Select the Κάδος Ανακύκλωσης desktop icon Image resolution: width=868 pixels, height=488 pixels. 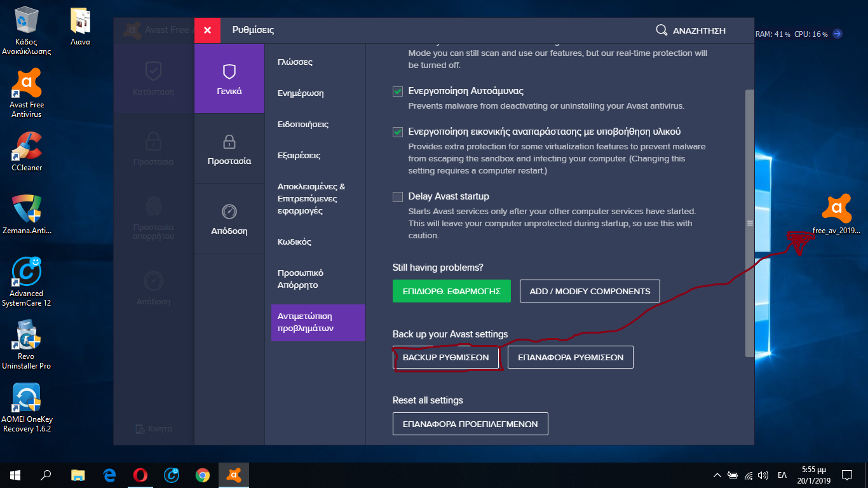[26, 32]
